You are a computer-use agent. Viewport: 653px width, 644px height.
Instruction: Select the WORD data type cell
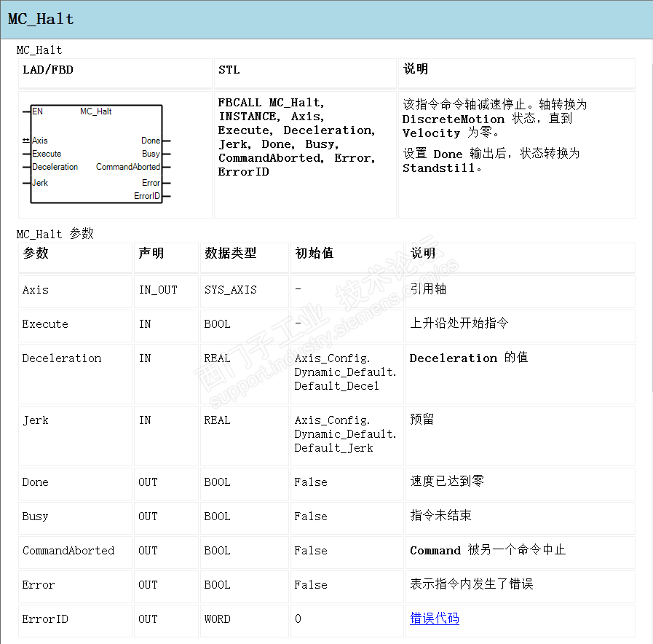pos(245,620)
